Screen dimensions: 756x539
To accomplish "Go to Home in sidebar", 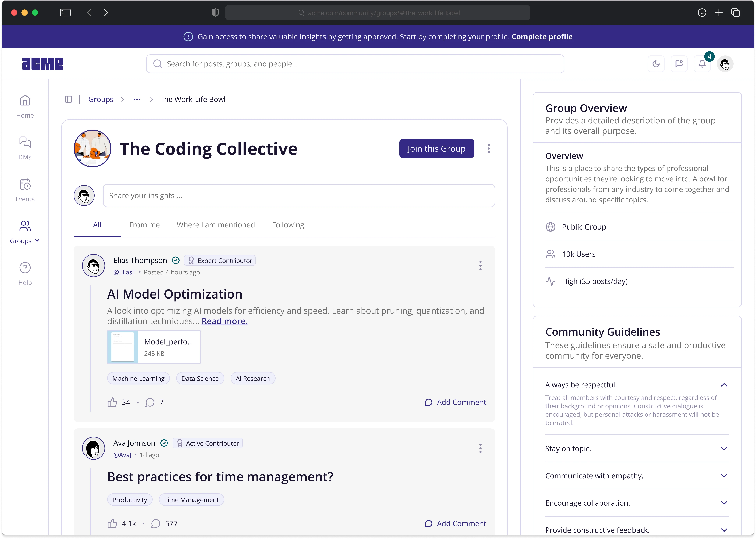I will [25, 106].
